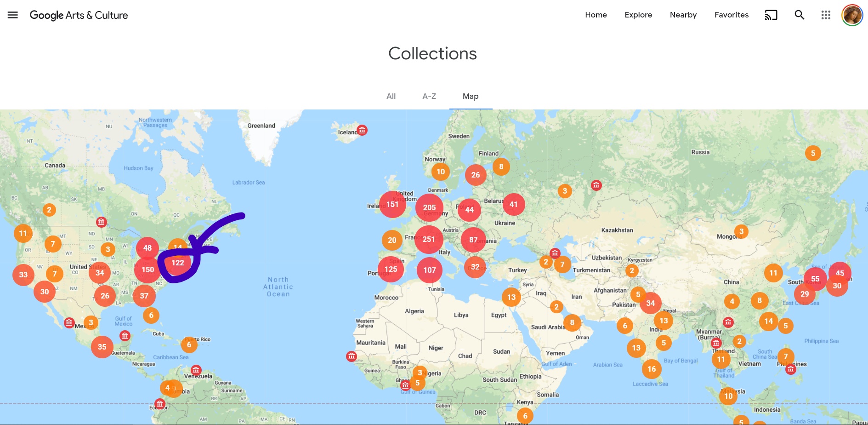Image resolution: width=868 pixels, height=425 pixels.
Task: Open the Google apps grid
Action: (x=826, y=15)
